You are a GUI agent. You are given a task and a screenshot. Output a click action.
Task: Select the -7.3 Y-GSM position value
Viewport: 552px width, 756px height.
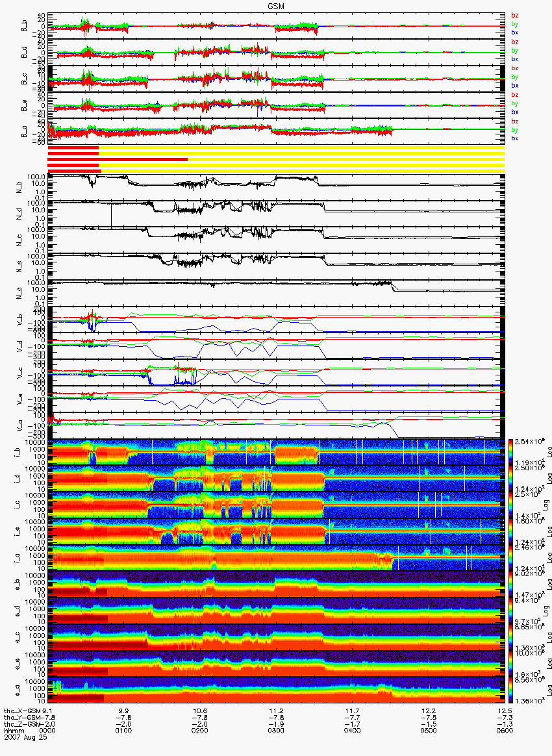click(x=505, y=717)
